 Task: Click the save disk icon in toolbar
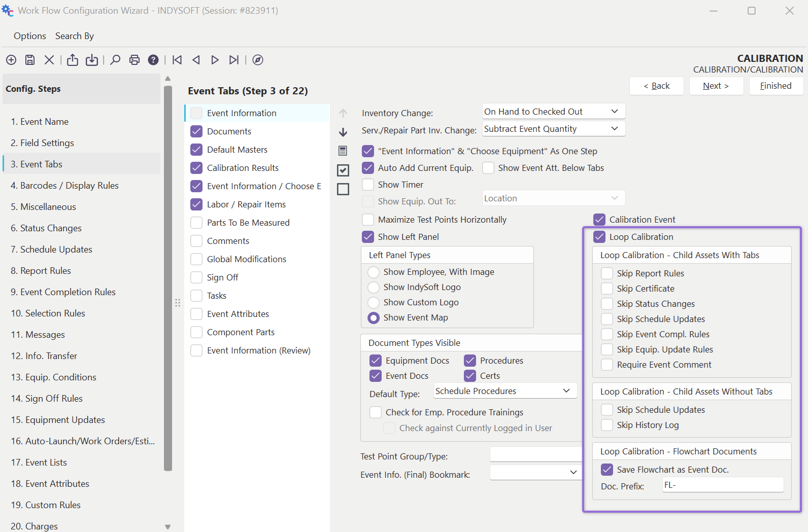tap(30, 60)
